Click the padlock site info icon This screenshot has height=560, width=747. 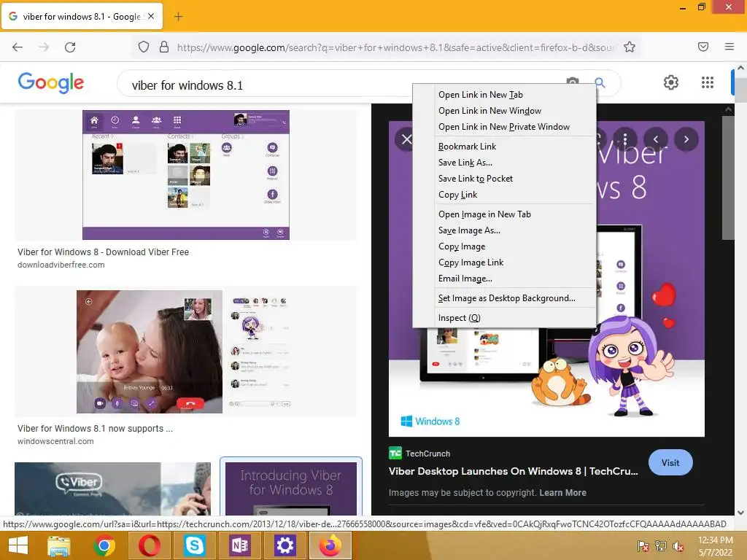(164, 47)
